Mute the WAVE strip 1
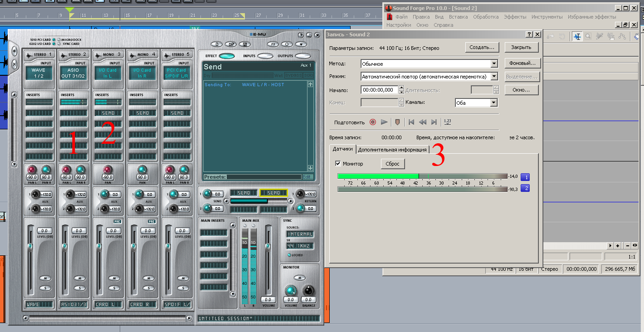This screenshot has width=644, height=332. tap(45, 278)
